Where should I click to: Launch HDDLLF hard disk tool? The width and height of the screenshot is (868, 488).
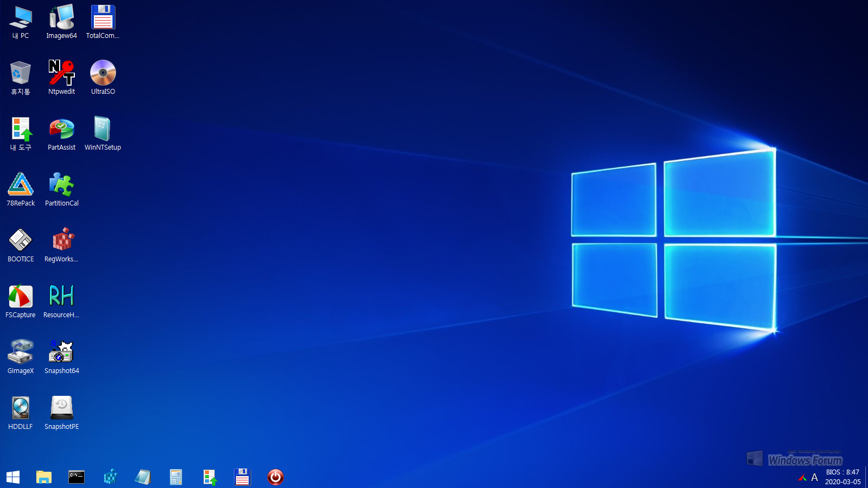[21, 414]
